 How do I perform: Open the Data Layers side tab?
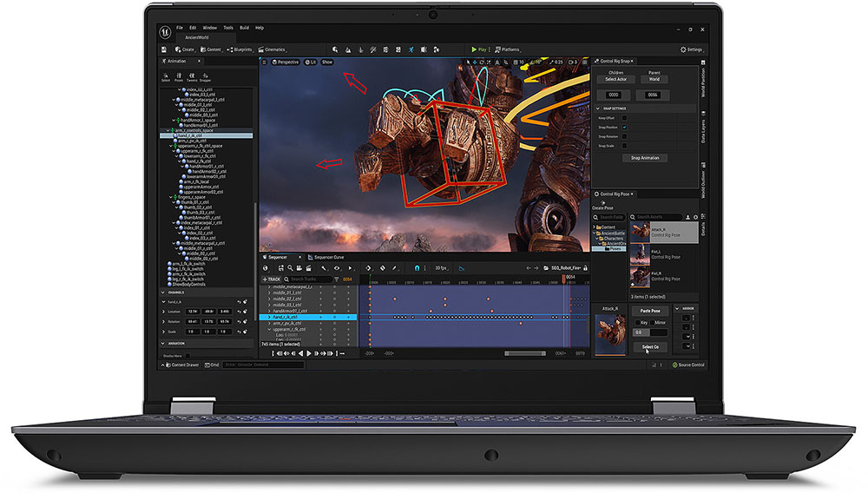point(703,128)
